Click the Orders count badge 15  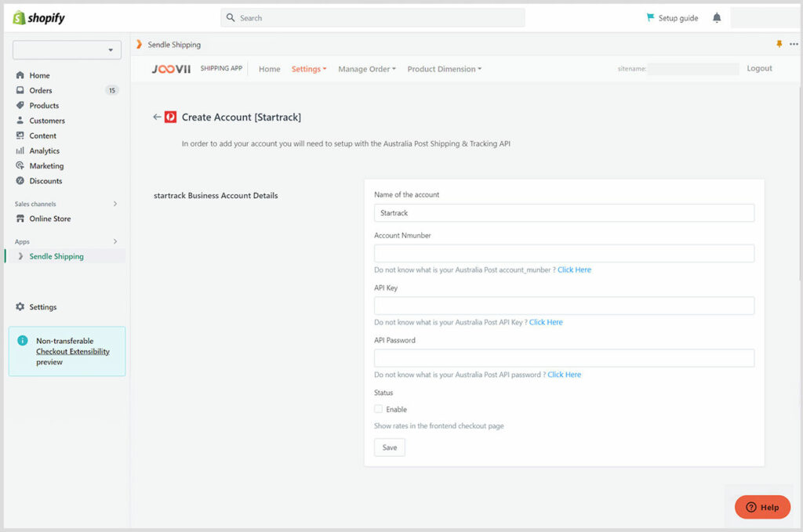[111, 91]
